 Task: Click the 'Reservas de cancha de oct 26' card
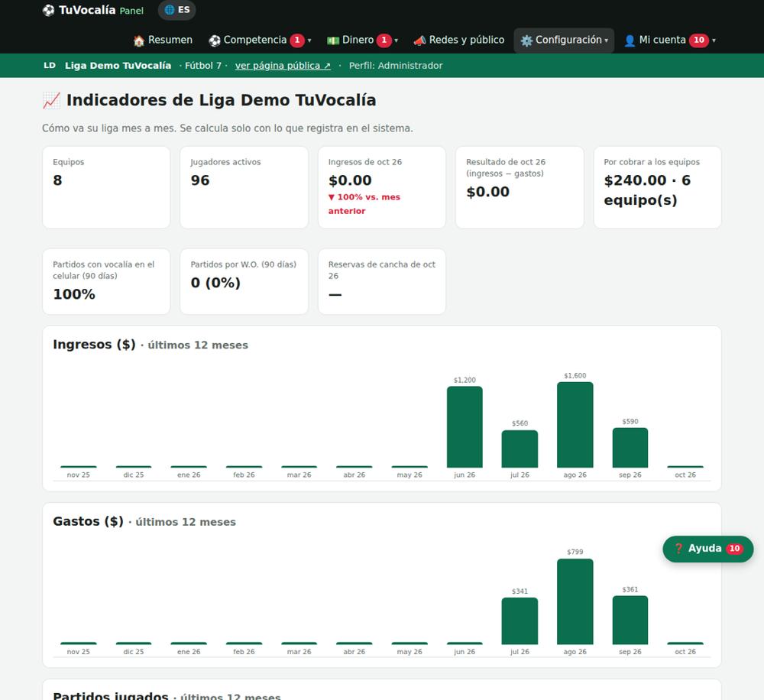click(382, 282)
